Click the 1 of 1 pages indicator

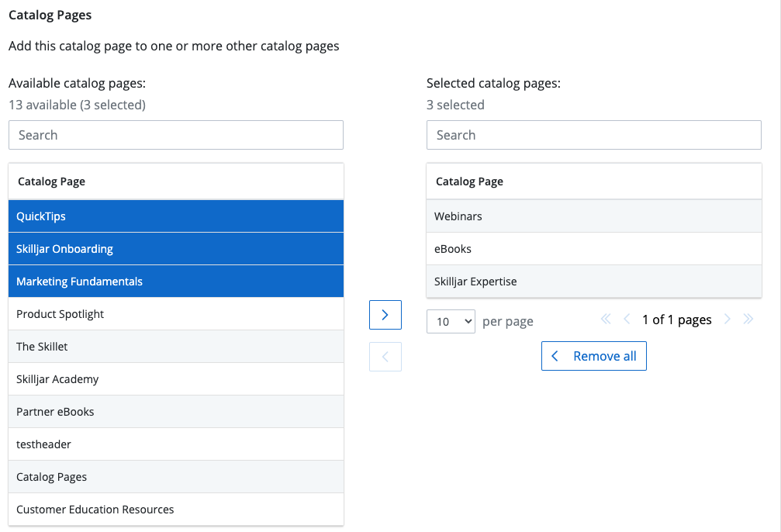click(x=677, y=320)
